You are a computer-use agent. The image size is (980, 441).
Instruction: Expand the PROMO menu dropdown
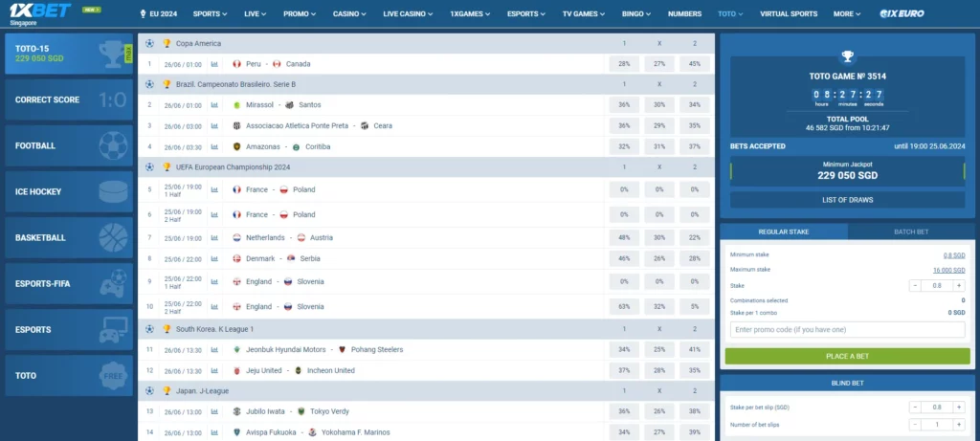coord(300,13)
